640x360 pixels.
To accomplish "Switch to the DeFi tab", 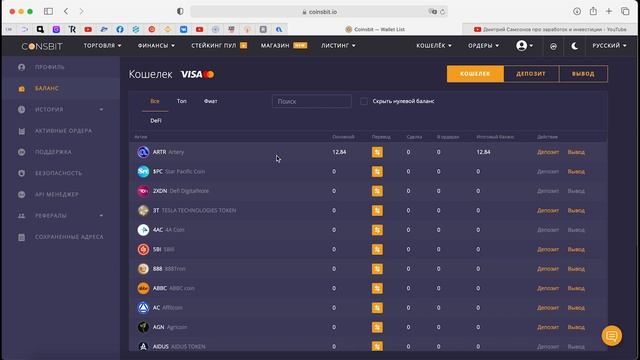I will (156, 121).
